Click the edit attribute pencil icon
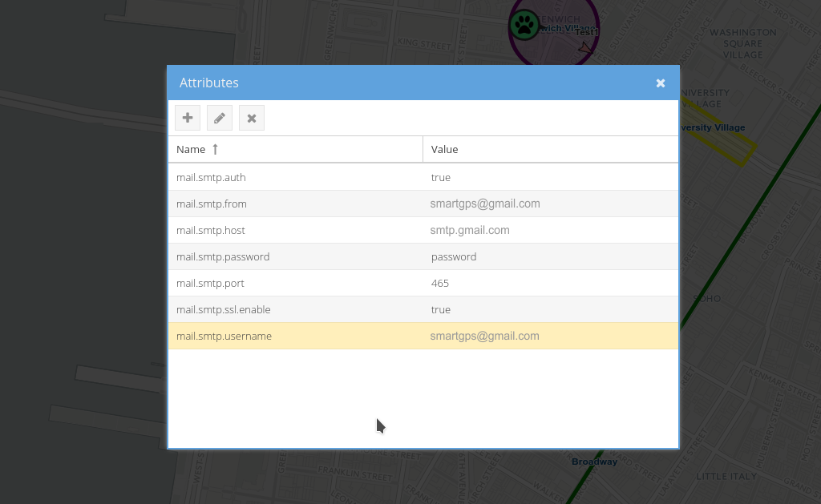 click(220, 118)
